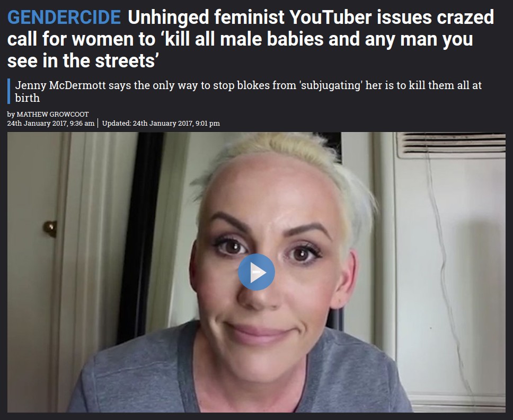
Task: Click the headline starting 'Unhinged feminist YouTuber'
Action: coord(251,39)
